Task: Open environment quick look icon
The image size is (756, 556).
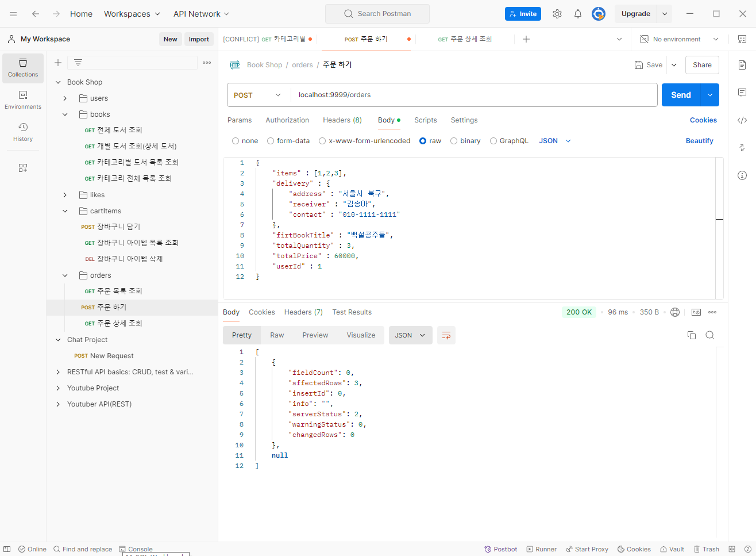Action: pos(742,39)
